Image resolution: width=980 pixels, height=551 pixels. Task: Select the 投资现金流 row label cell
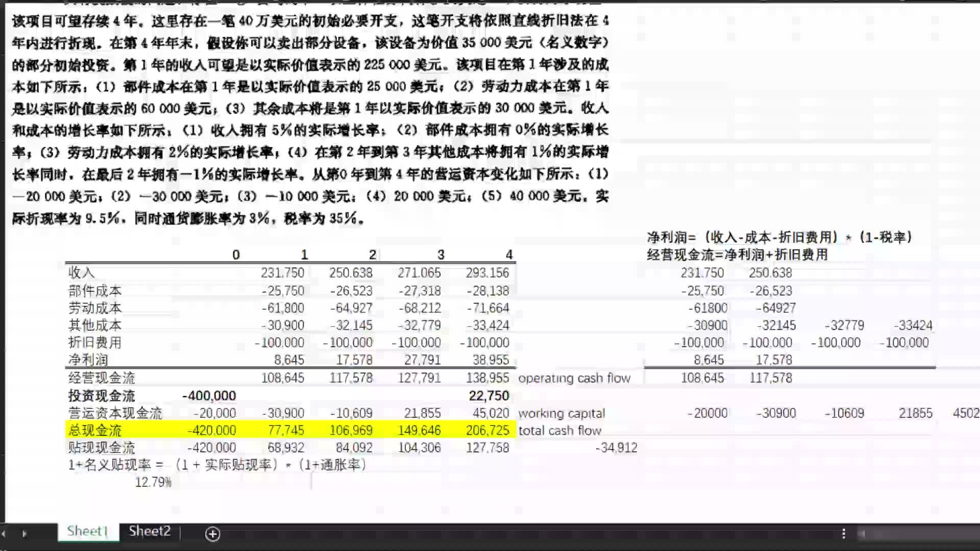point(102,396)
